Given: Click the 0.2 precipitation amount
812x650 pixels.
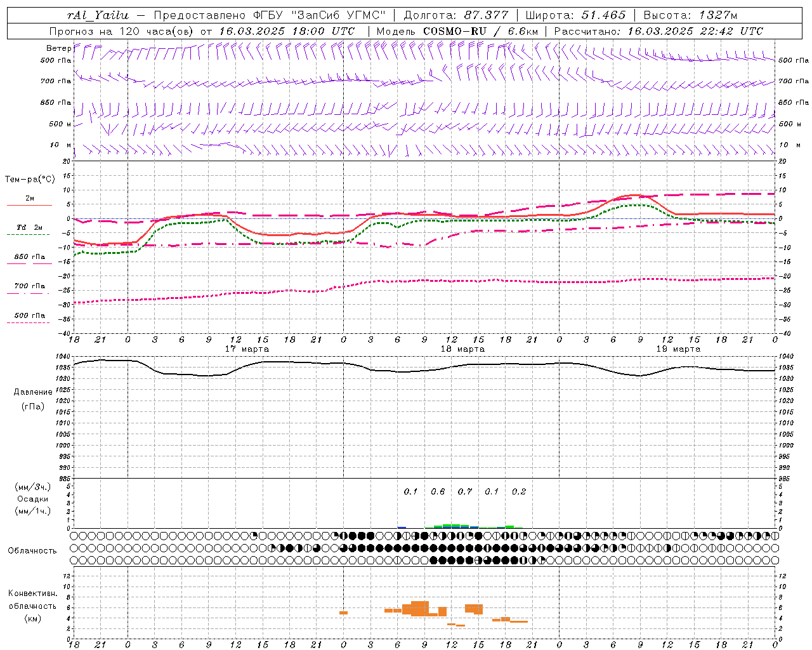Looking at the screenshot, I should pyautogui.click(x=519, y=491).
